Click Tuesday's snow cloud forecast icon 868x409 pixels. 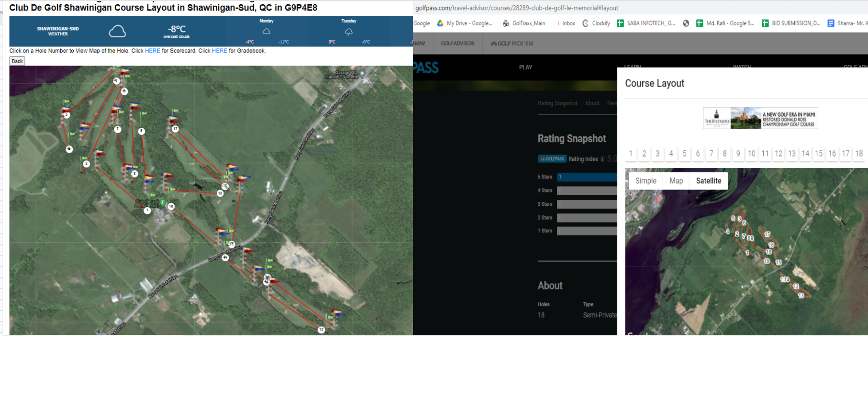click(349, 32)
